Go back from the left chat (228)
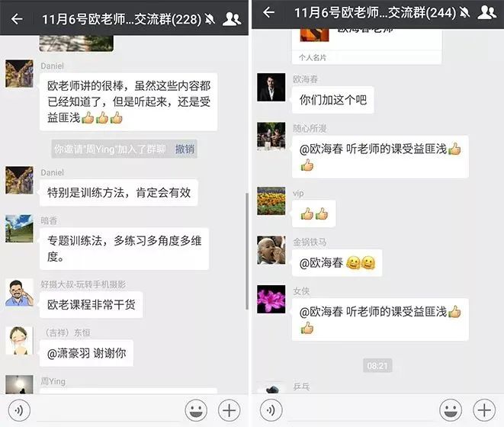Viewport: 504px width, 427px height. pyautogui.click(x=17, y=19)
